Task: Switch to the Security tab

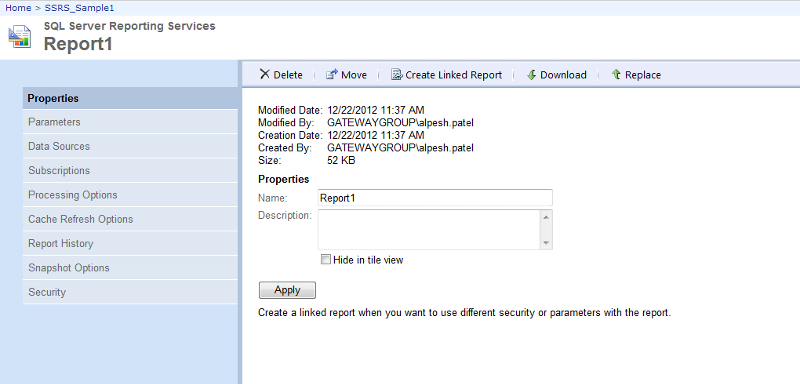Action: coord(130,292)
